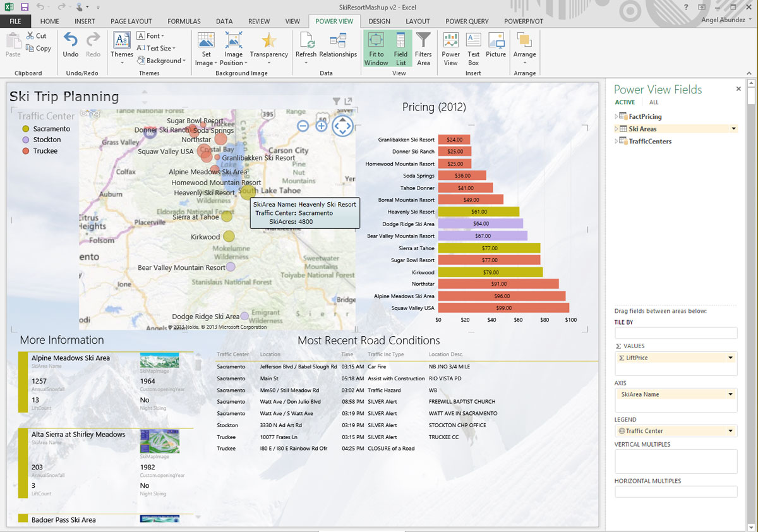
Task: Open Excel Help with the question mark
Action: 686,7
